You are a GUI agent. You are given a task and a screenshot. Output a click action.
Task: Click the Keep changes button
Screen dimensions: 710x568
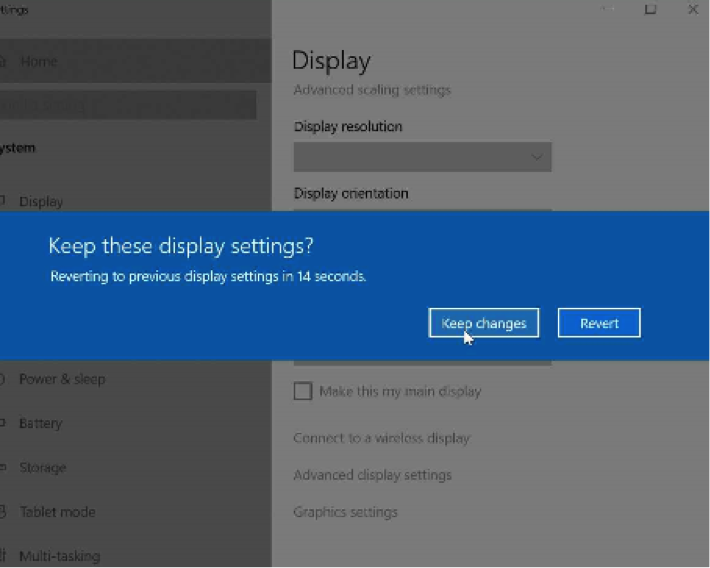click(484, 323)
